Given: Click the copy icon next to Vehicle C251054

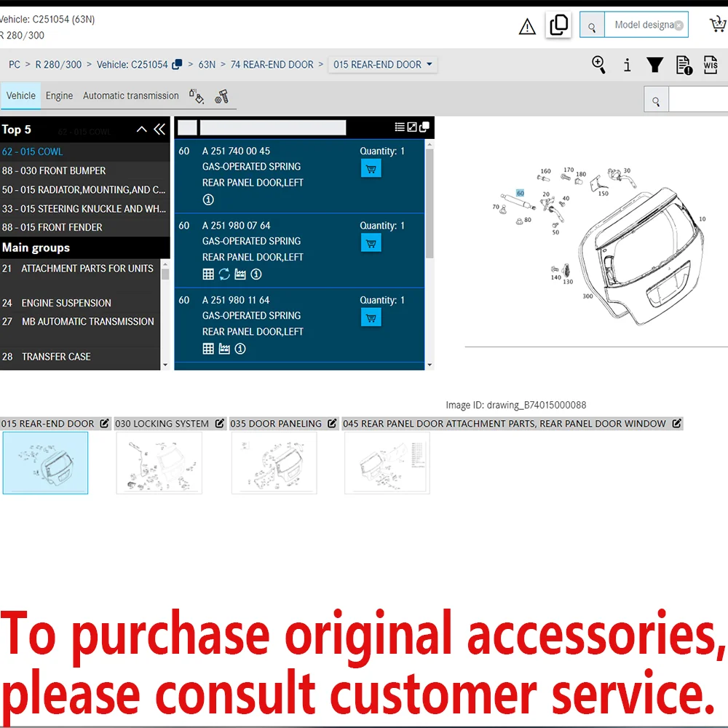Looking at the screenshot, I should tap(177, 65).
